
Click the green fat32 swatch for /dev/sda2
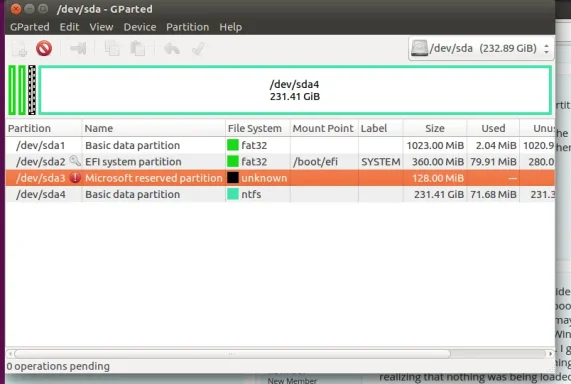[x=233, y=161]
